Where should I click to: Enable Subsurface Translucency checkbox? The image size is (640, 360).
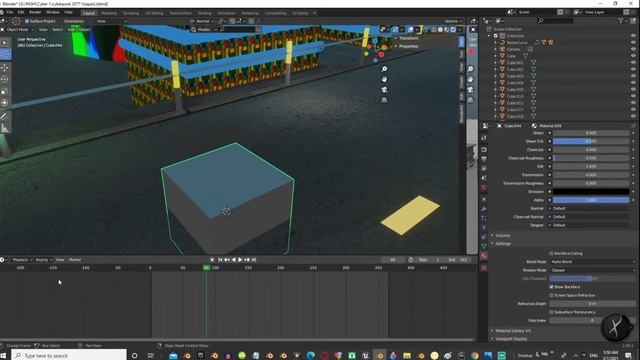click(551, 312)
